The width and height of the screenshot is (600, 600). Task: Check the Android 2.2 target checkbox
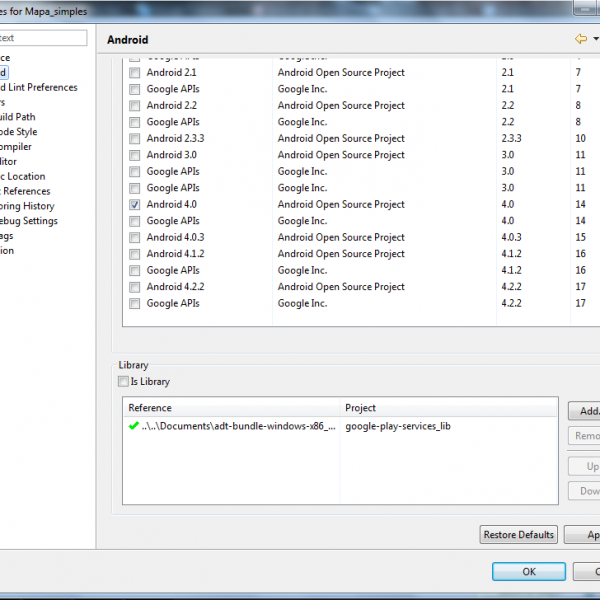[134, 106]
